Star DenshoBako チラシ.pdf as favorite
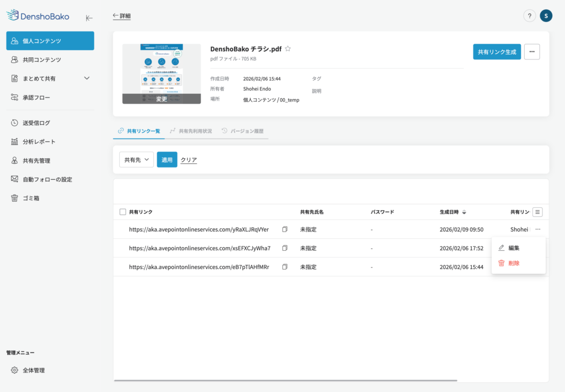The width and height of the screenshot is (565, 392). [x=288, y=49]
